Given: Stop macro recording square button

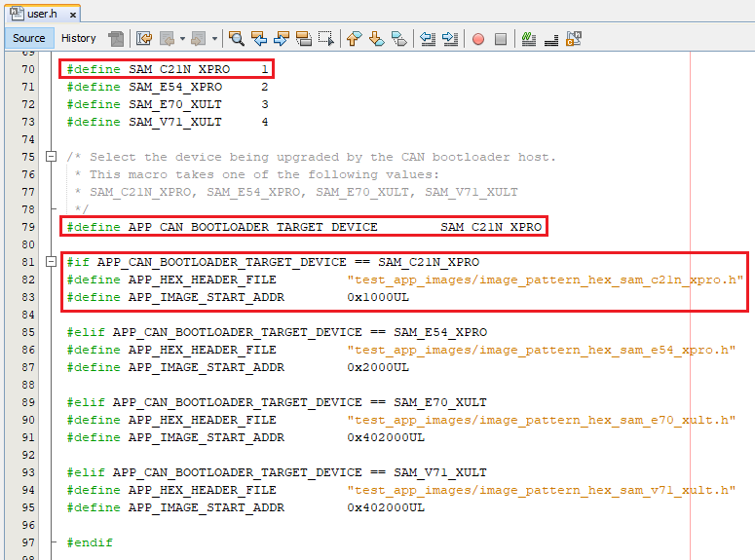Looking at the screenshot, I should coord(501,39).
